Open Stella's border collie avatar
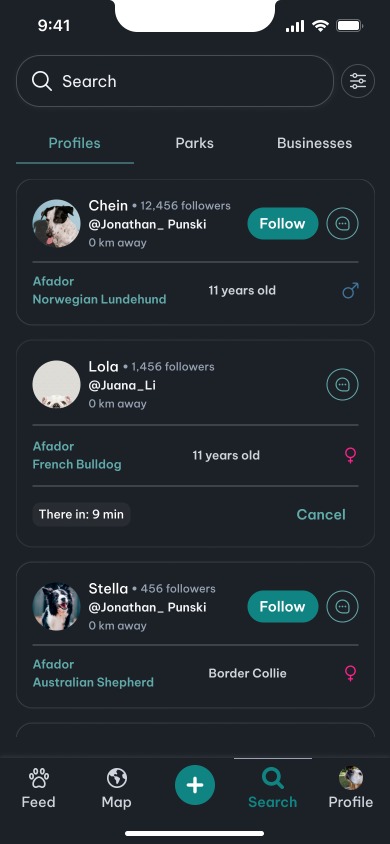390x844 pixels. coord(56,607)
